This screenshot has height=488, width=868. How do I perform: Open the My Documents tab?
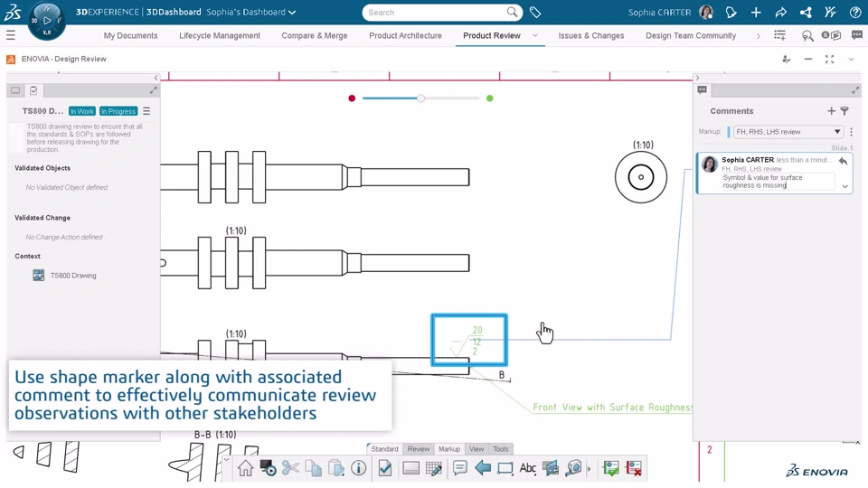130,35
